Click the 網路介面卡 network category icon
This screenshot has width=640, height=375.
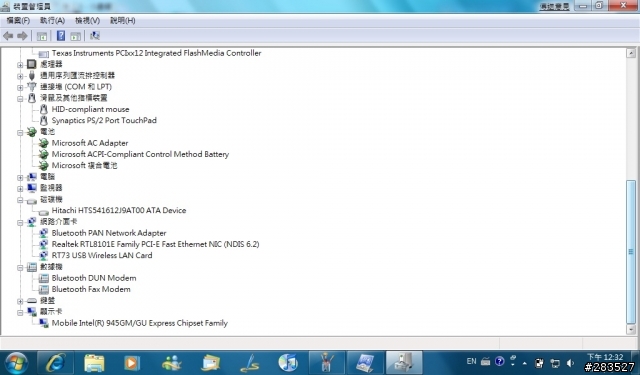point(31,222)
